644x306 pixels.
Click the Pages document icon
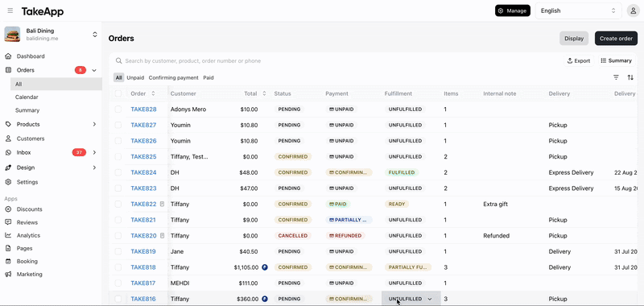click(x=8, y=248)
